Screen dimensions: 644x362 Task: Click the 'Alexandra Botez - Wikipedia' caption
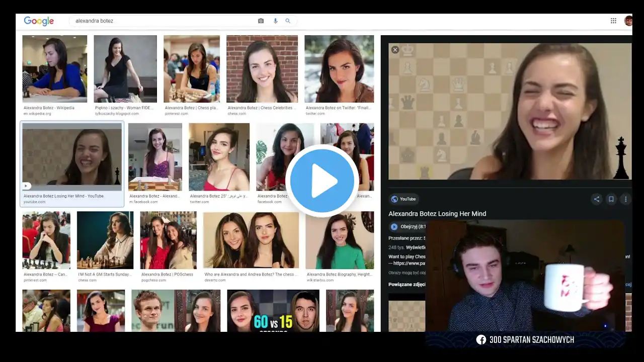tap(49, 108)
